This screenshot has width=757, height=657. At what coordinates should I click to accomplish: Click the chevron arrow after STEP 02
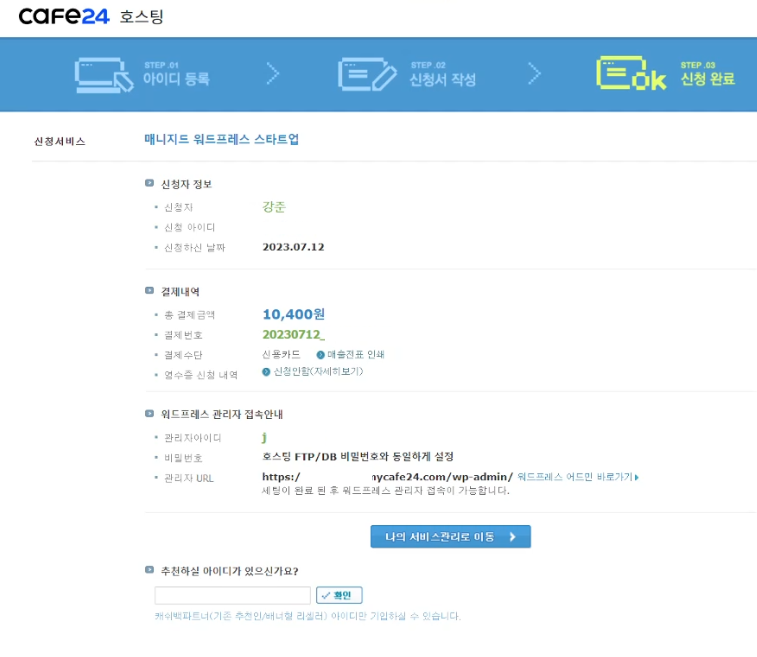[534, 73]
